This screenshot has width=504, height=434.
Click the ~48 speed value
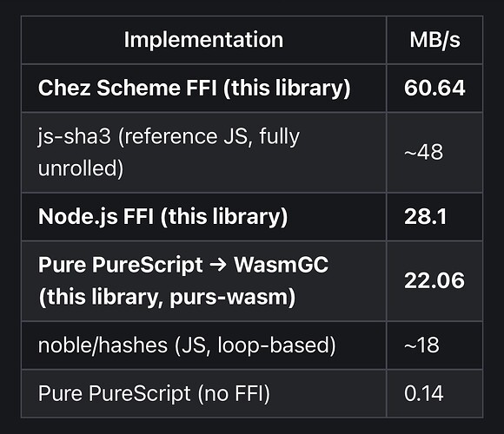tap(423, 152)
